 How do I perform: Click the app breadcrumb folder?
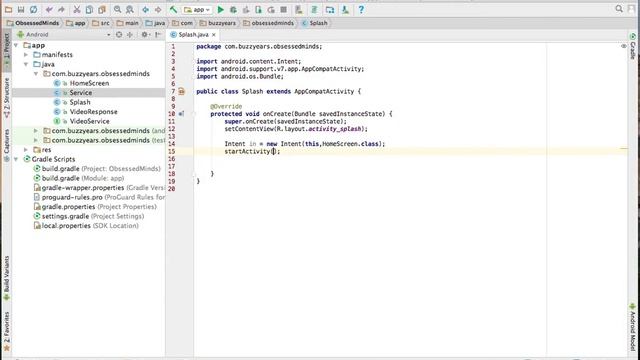(x=76, y=23)
